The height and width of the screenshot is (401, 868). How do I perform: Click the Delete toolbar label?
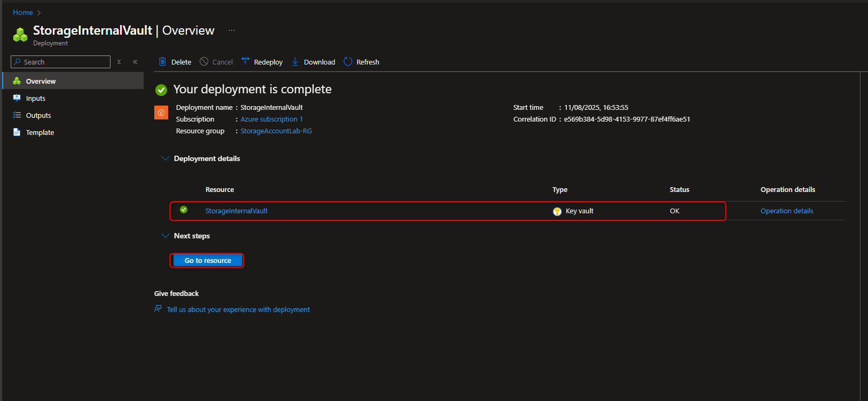tap(181, 62)
